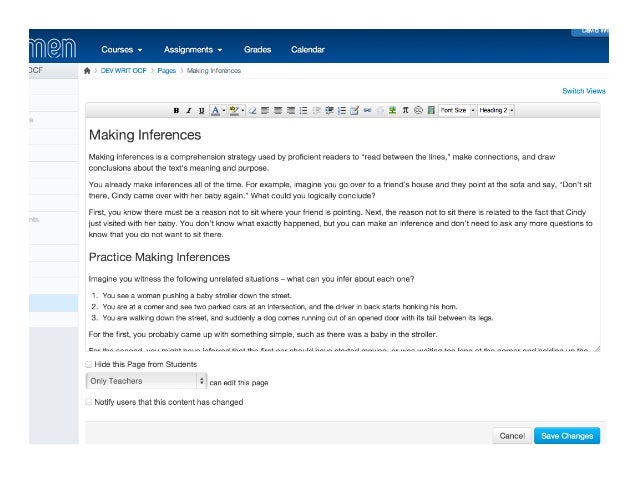
Task: Open the Pages breadcrumb link
Action: tap(166, 70)
